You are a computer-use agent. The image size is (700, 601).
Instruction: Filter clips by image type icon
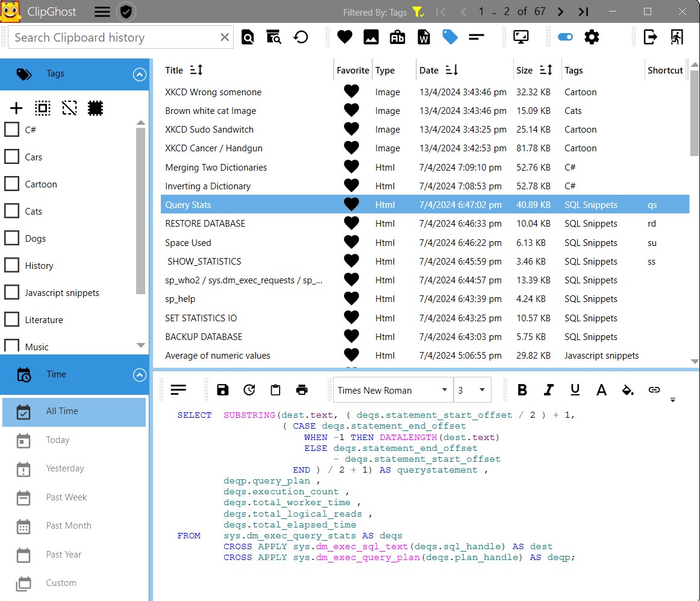[371, 37]
